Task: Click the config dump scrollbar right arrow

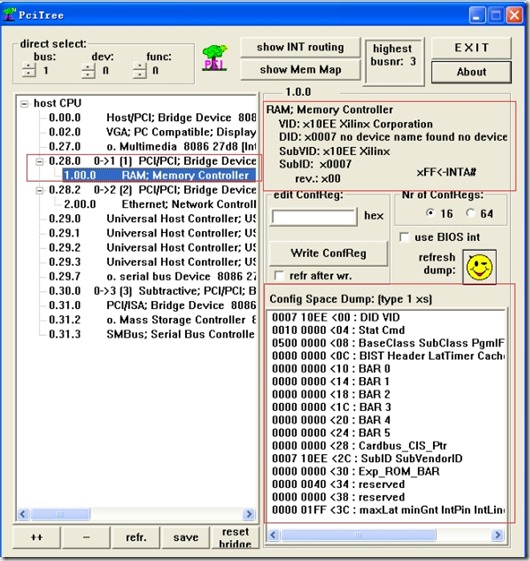Action: (497, 535)
